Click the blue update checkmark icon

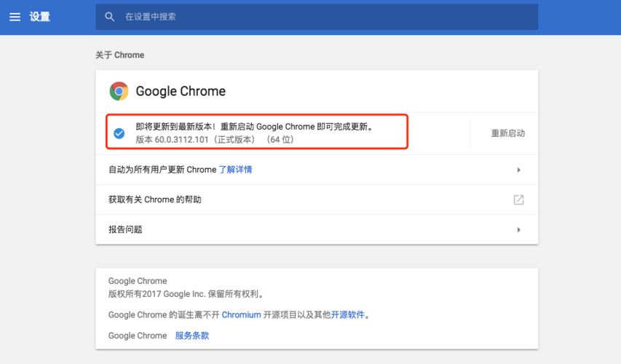[x=119, y=133]
